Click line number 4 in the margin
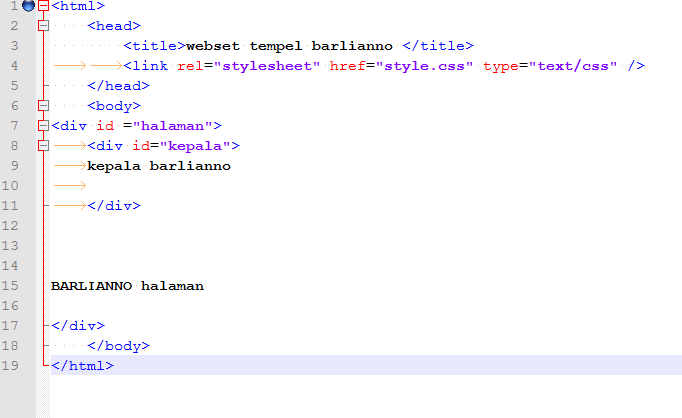 click(x=14, y=66)
